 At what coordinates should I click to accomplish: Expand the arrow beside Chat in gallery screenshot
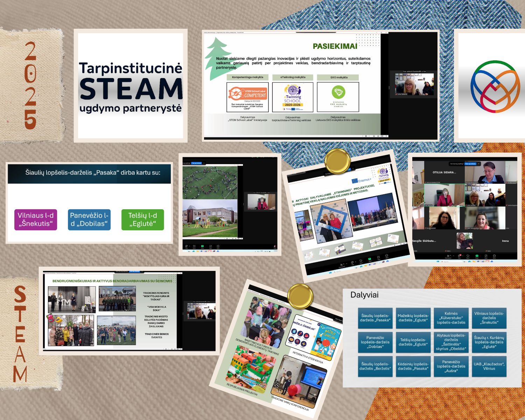463,256
